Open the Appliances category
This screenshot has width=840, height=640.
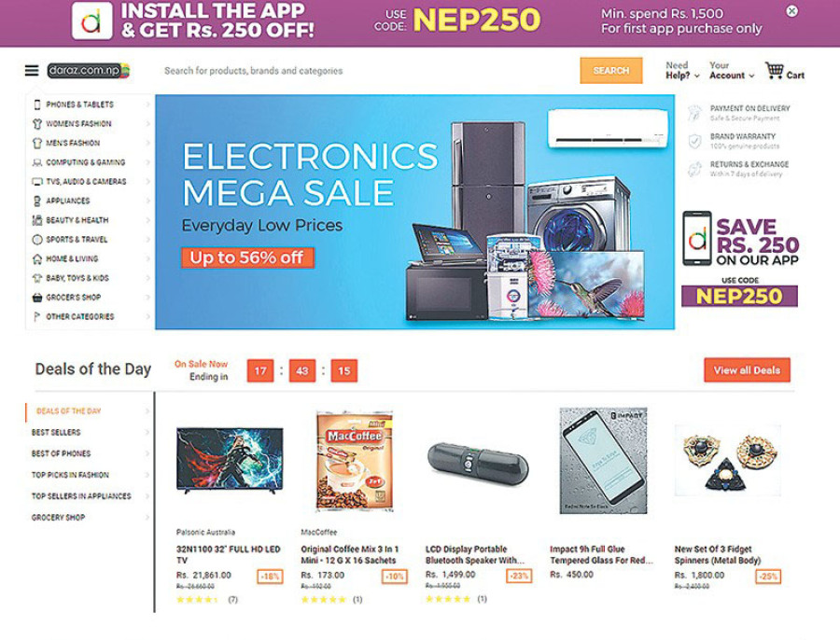68,201
